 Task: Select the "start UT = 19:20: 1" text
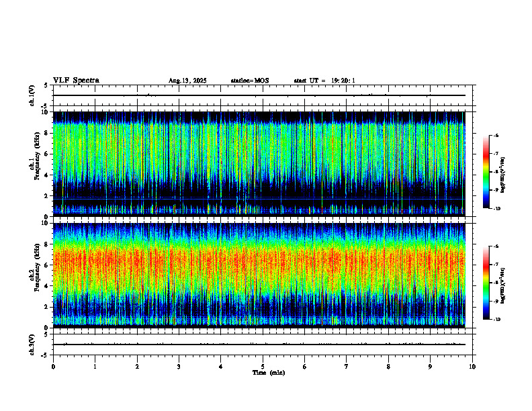click(x=324, y=81)
